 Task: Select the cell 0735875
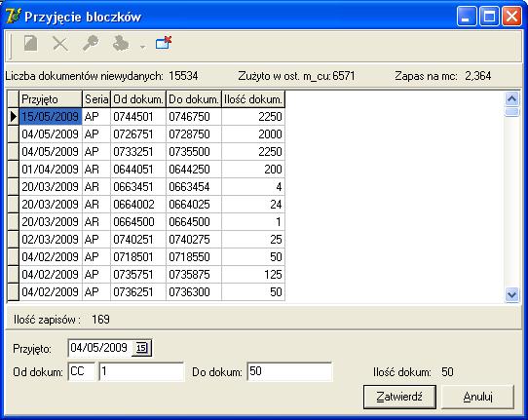tap(194, 274)
